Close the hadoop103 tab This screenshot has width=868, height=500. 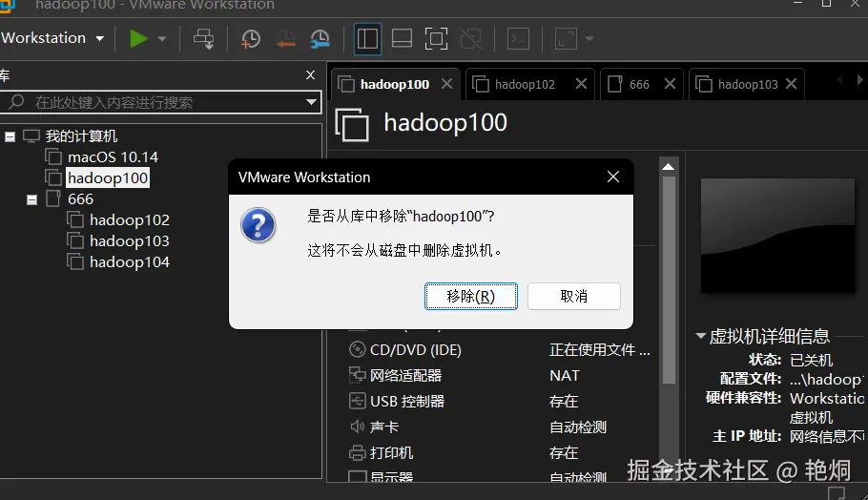coord(791,84)
